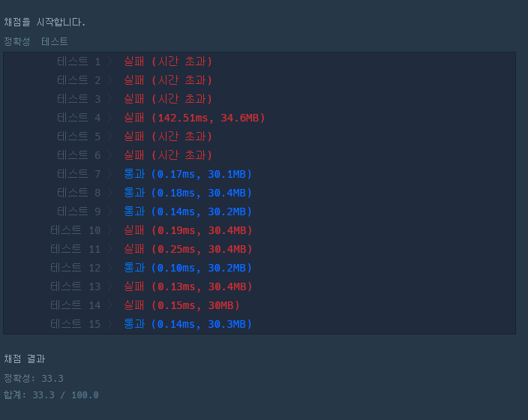
Task: Click the '테스트 12' row label
Action: pos(76,268)
